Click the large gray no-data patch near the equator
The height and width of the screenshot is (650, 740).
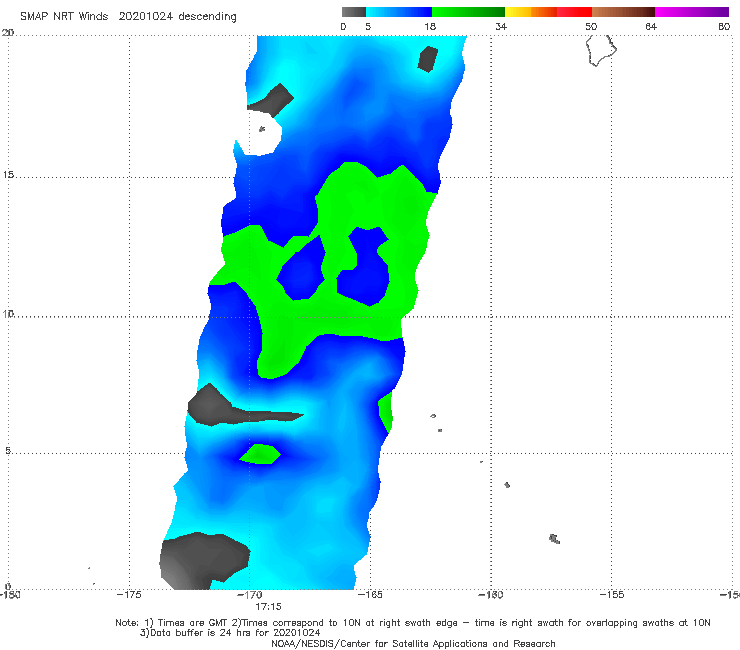(203, 562)
